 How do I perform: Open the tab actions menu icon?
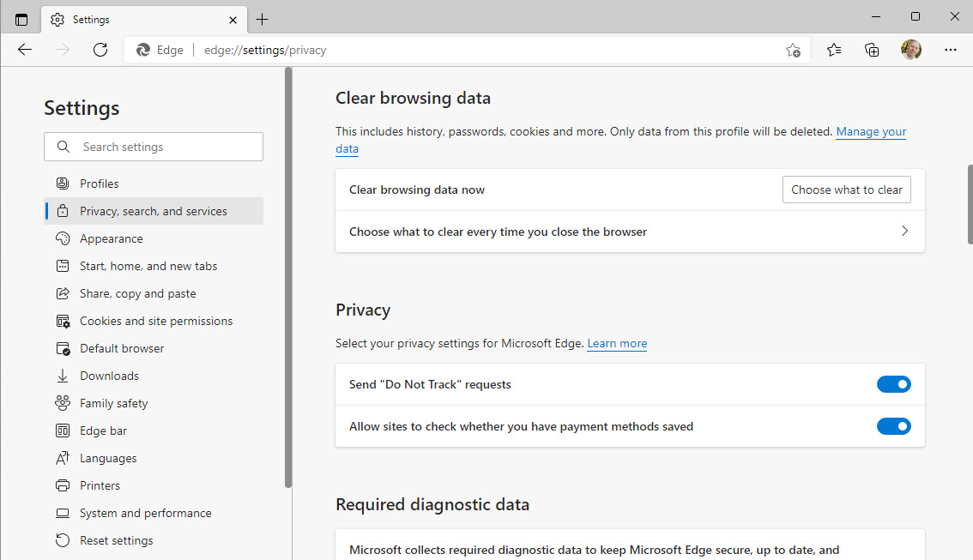[21, 19]
